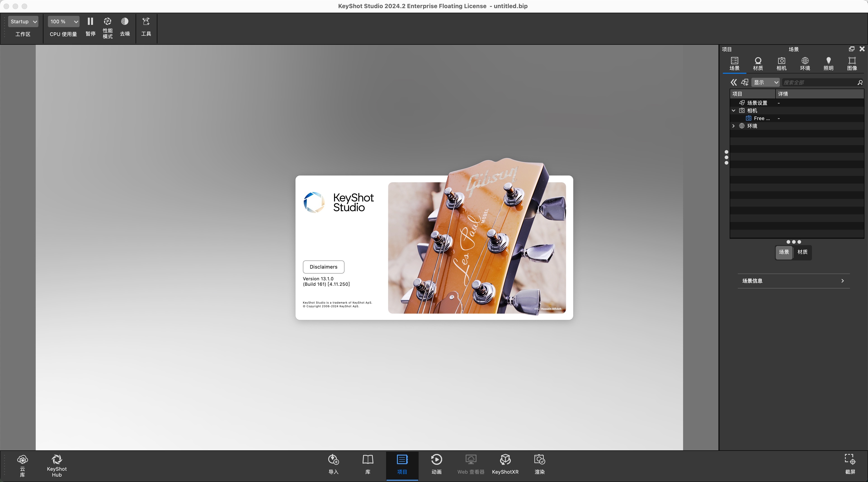868x482 pixels.
Task: Switch to the lower 场景 toggle button
Action: pyautogui.click(x=784, y=252)
